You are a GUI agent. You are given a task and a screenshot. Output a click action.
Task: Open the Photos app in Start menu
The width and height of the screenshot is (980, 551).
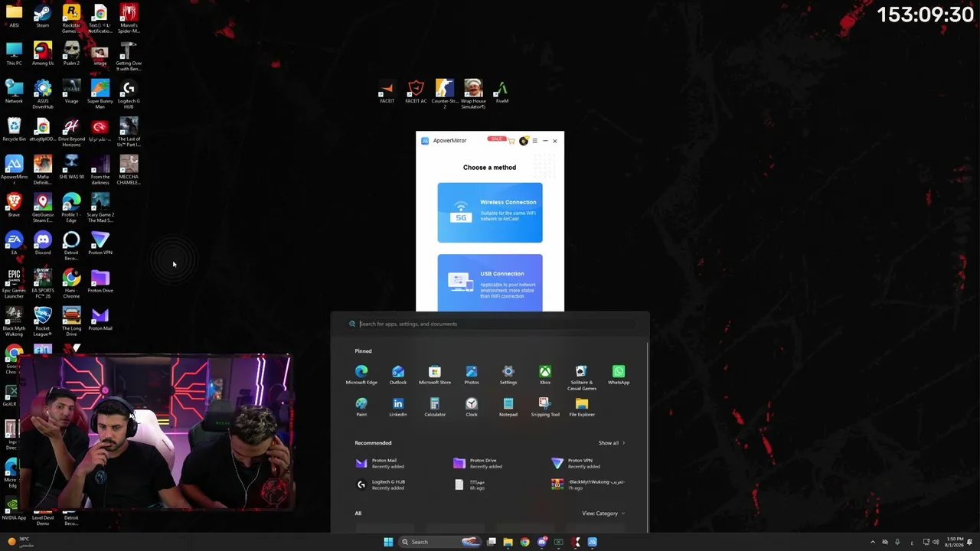[x=472, y=375]
